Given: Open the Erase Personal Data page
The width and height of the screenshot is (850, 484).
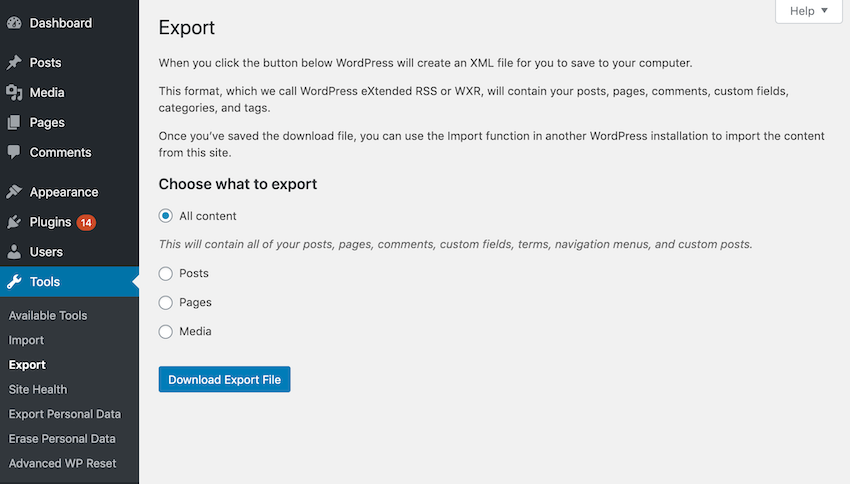Looking at the screenshot, I should (x=62, y=438).
